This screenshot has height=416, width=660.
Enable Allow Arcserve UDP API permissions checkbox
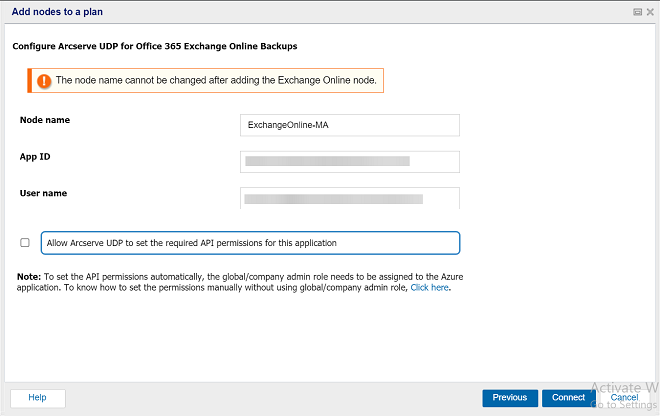point(25,243)
